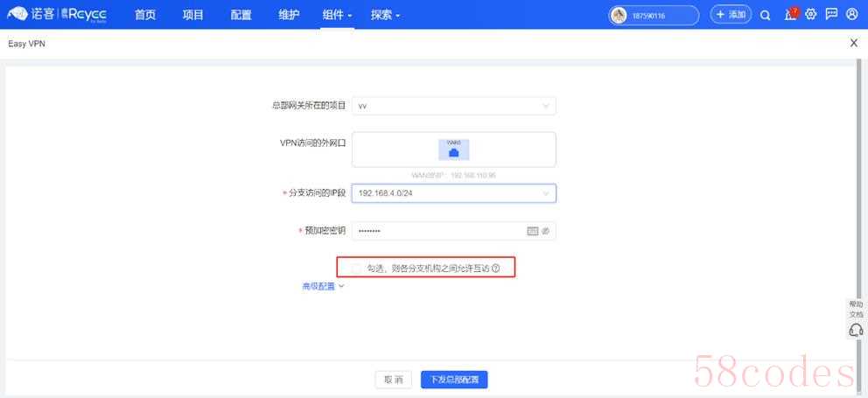Click into the 预加密密钥 password field
868x398 pixels.
(437, 231)
